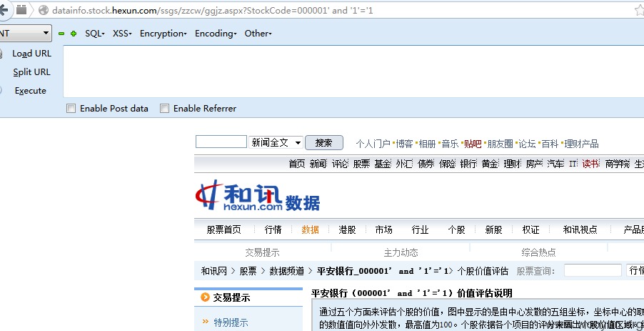Open the Encoding dropdown menu
Screen dimensions: 644x331
216,34
